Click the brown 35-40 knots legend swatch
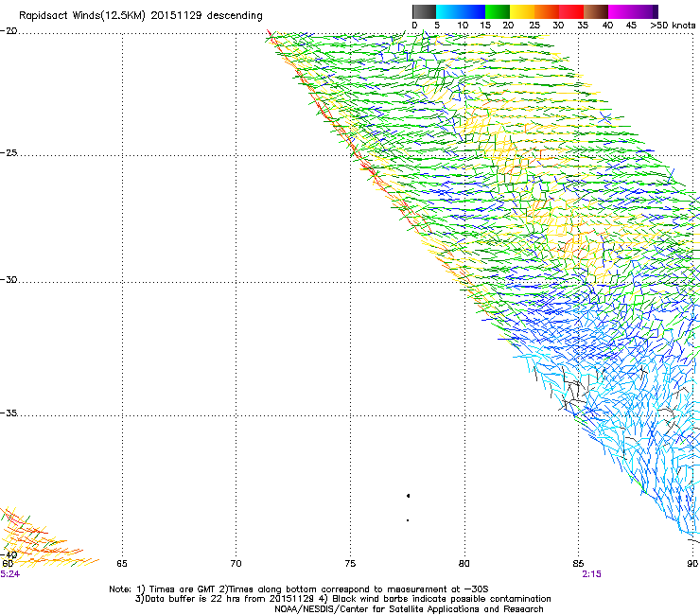The width and height of the screenshot is (700, 615). click(x=596, y=11)
